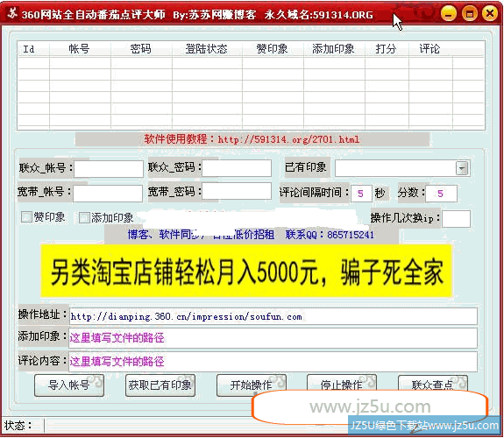
Task: Maximize the window using the middle yellow button
Action: tap(469, 13)
